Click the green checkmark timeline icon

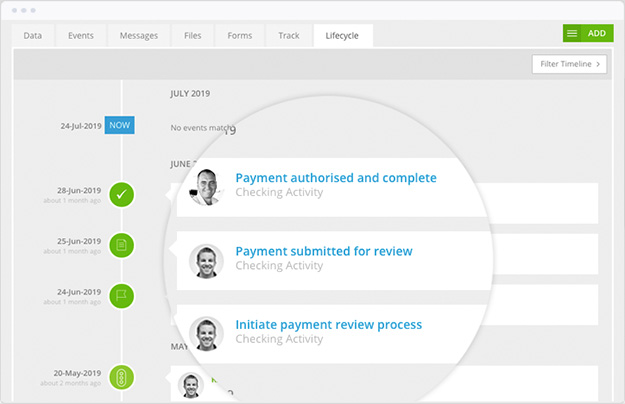(121, 193)
